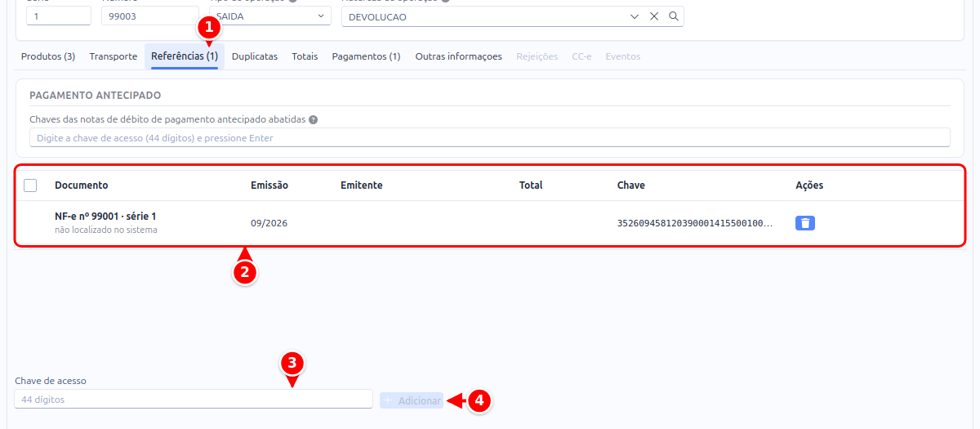Click the Ações column header
The width and height of the screenshot is (980, 429).
click(x=809, y=185)
